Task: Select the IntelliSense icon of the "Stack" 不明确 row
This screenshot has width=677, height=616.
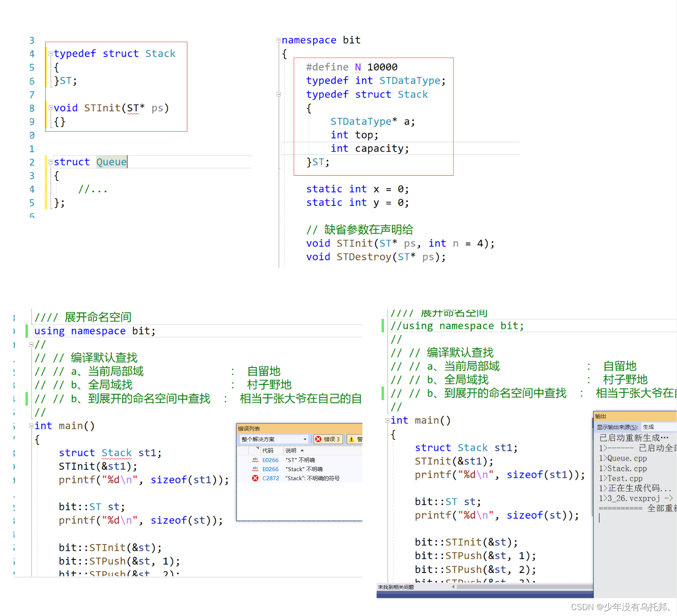Action: [255, 469]
